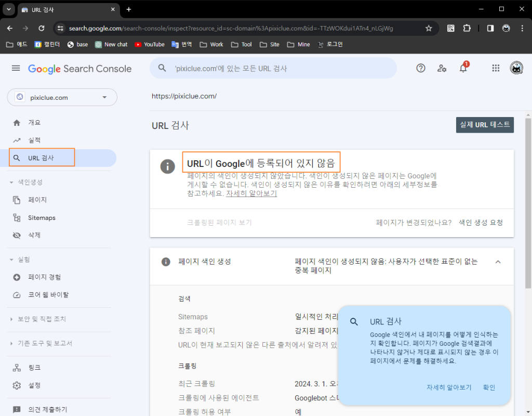Open a new browser tab
Image resolution: width=532 pixels, height=416 pixels.
coord(129,9)
